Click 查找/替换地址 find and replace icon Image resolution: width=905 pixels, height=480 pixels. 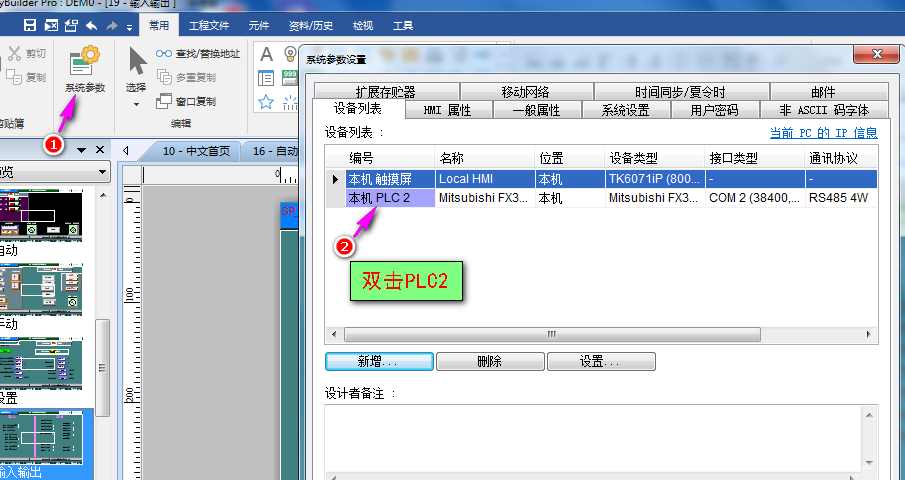pyautogui.click(x=165, y=54)
